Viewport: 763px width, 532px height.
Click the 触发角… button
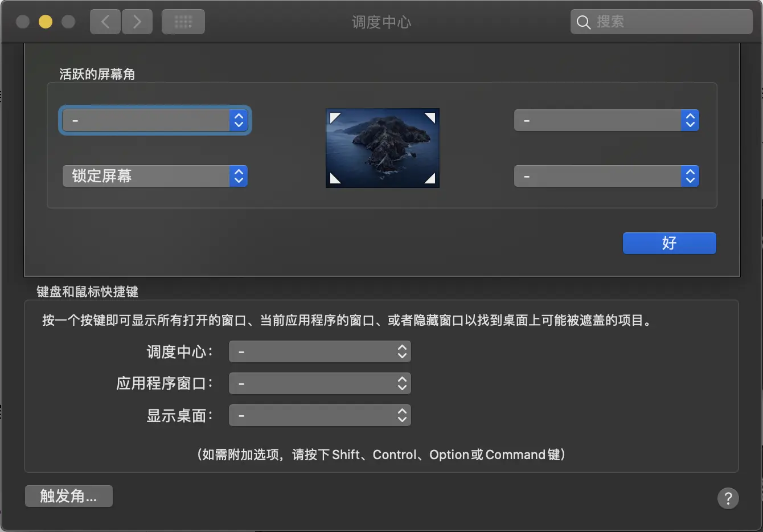[x=69, y=496]
